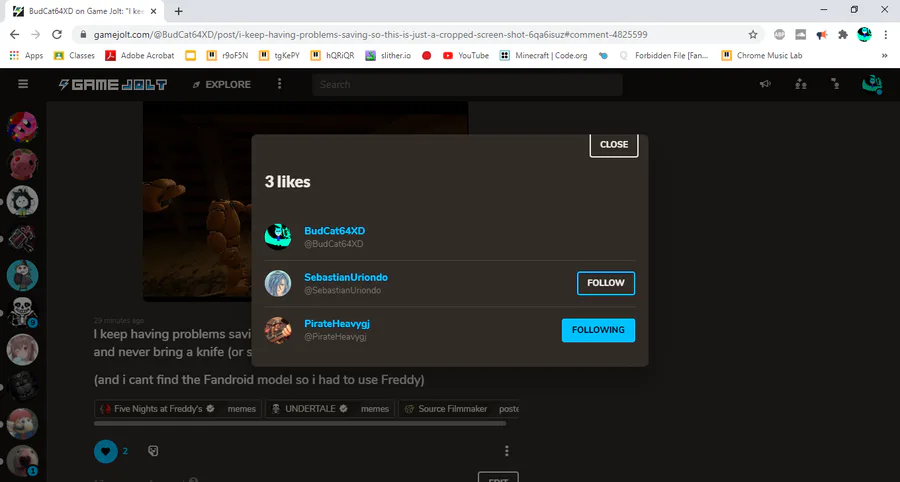900x482 pixels.
Task: Click SebastianUriondo avatar in likes list
Action: (278, 283)
